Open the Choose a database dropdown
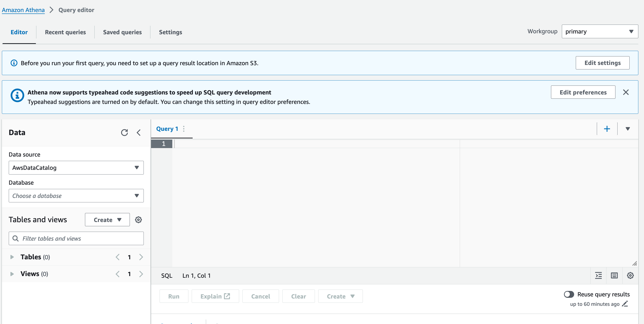Image resolution: width=644 pixels, height=324 pixels. tap(76, 196)
